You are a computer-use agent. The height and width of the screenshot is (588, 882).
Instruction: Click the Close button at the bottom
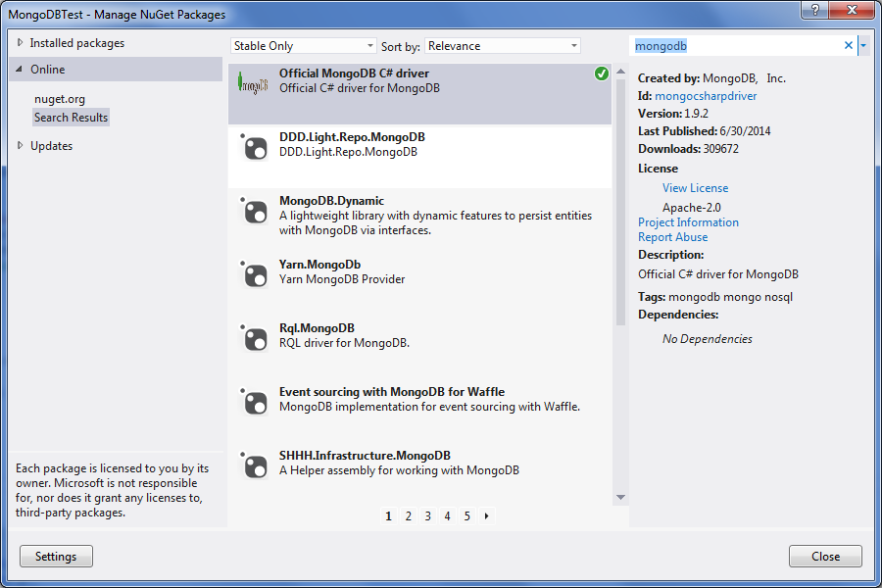tap(825, 557)
